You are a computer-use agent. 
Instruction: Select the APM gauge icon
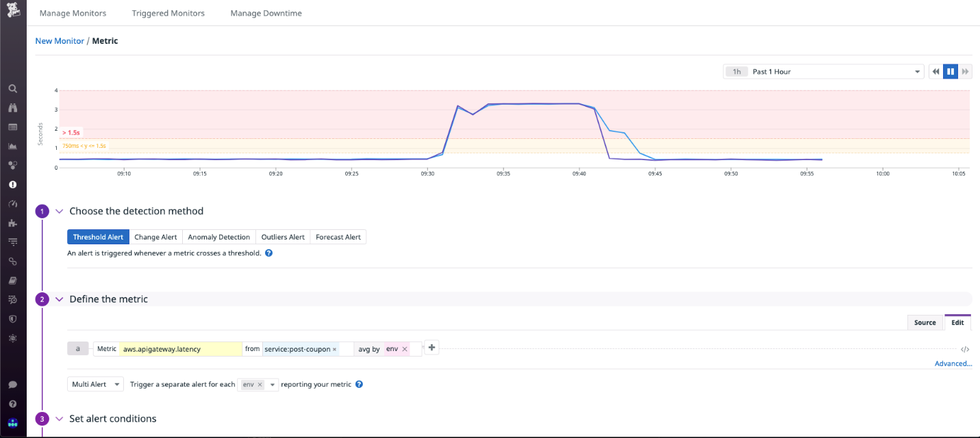tap(13, 203)
